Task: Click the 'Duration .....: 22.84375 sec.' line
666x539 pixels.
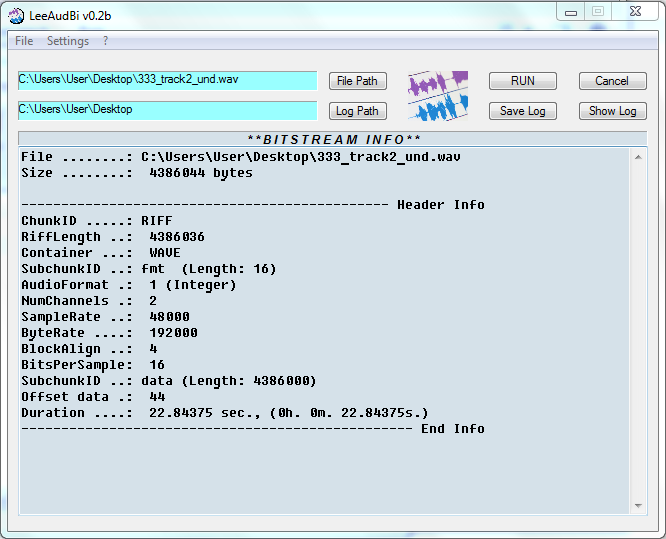Action: click(x=225, y=413)
